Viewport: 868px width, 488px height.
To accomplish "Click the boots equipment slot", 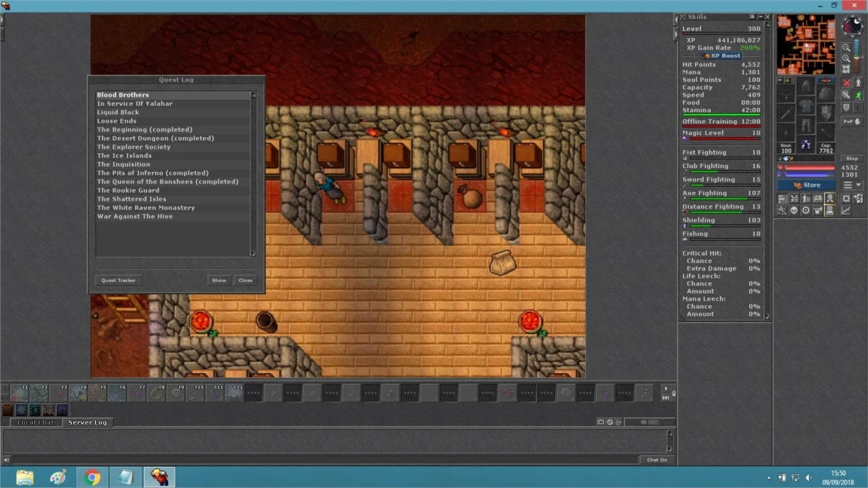I will pos(805,144).
